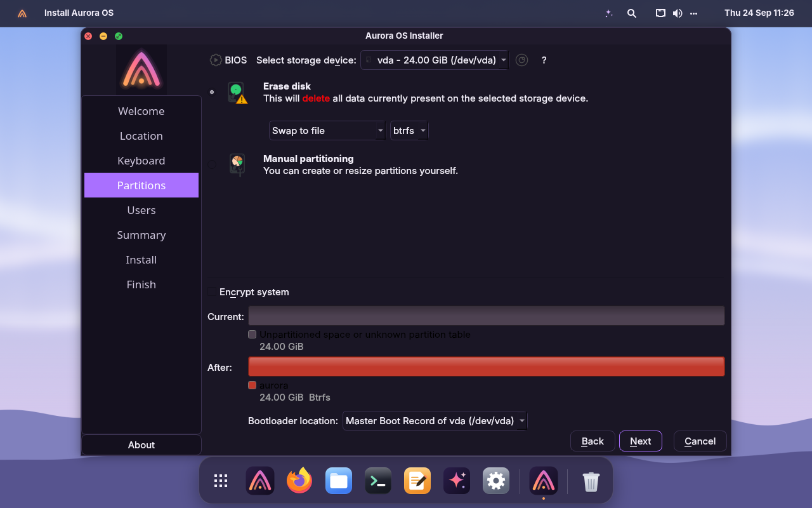
Task: Cancel the installation
Action: tap(700, 441)
